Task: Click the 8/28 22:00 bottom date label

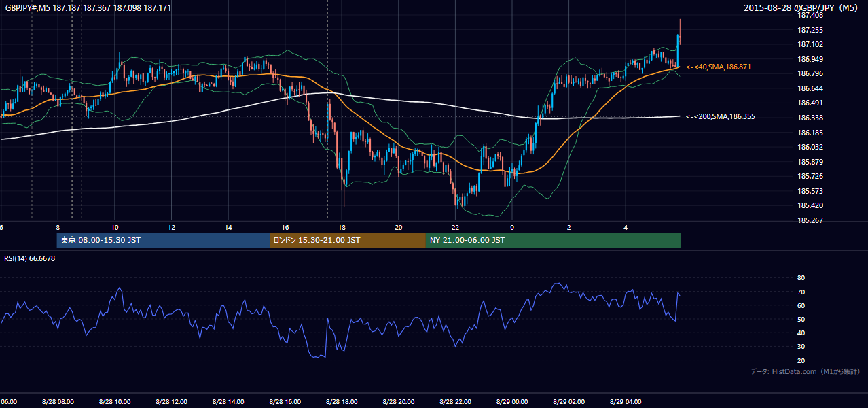Action: 455,401
